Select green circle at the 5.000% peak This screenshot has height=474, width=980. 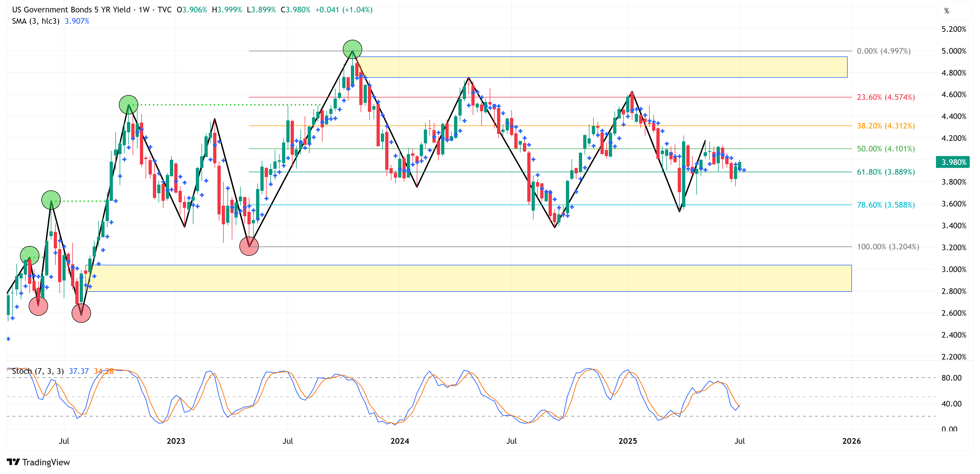pyautogui.click(x=352, y=49)
